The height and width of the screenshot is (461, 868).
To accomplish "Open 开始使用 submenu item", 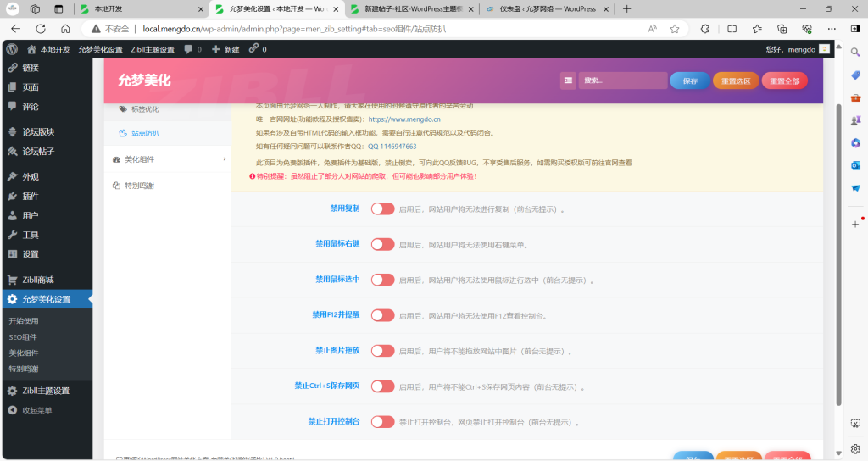I will coord(24,320).
